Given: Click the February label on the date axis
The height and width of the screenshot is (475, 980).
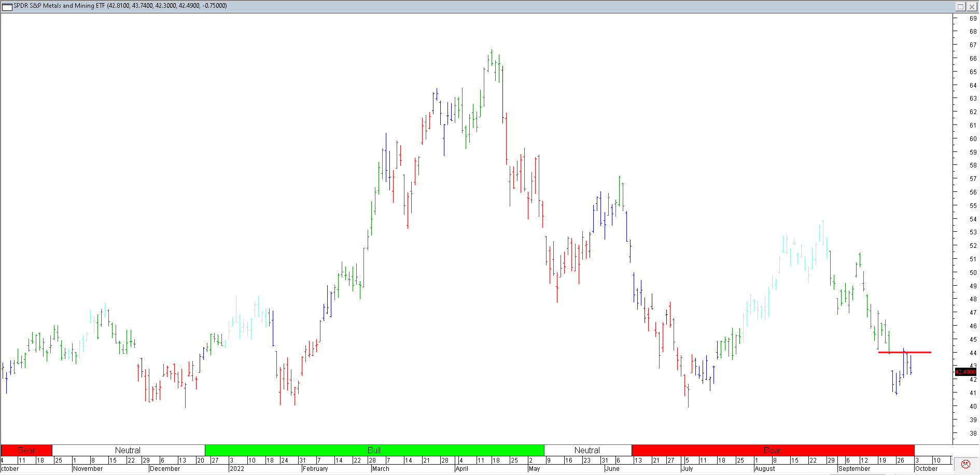Looking at the screenshot, I should tap(315, 469).
